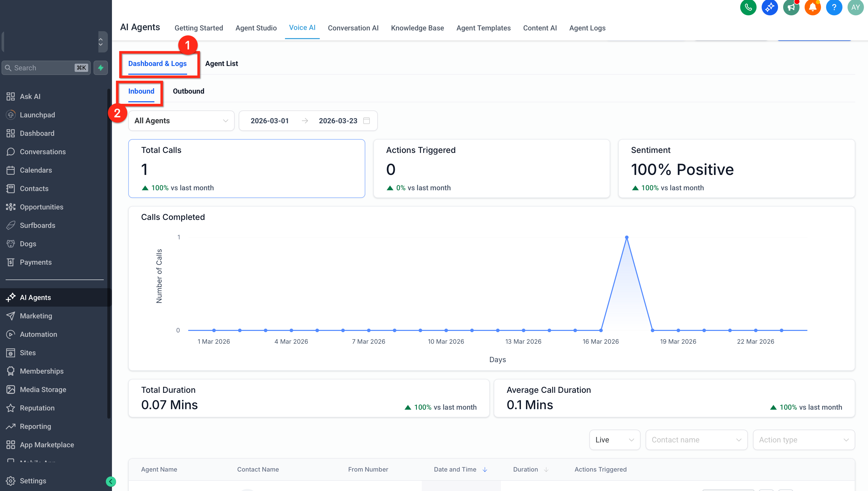868x491 pixels.
Task: Switch to the Outbound tab
Action: coord(188,91)
